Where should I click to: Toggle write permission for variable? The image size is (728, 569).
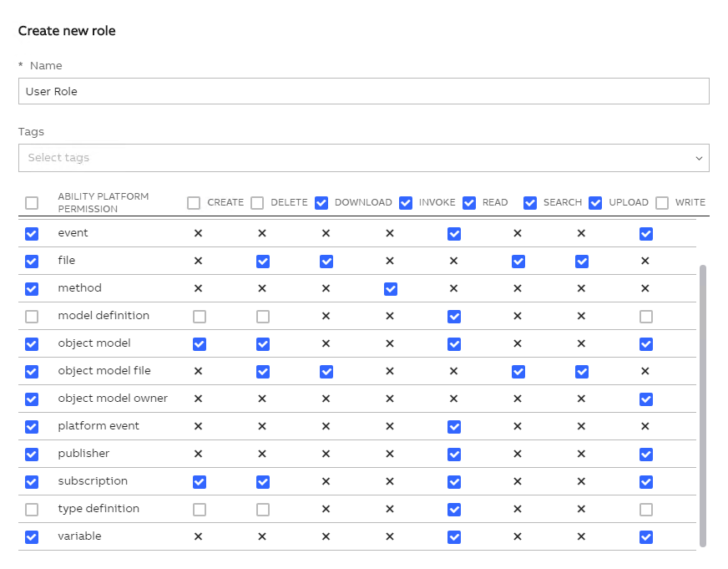pyautogui.click(x=646, y=537)
